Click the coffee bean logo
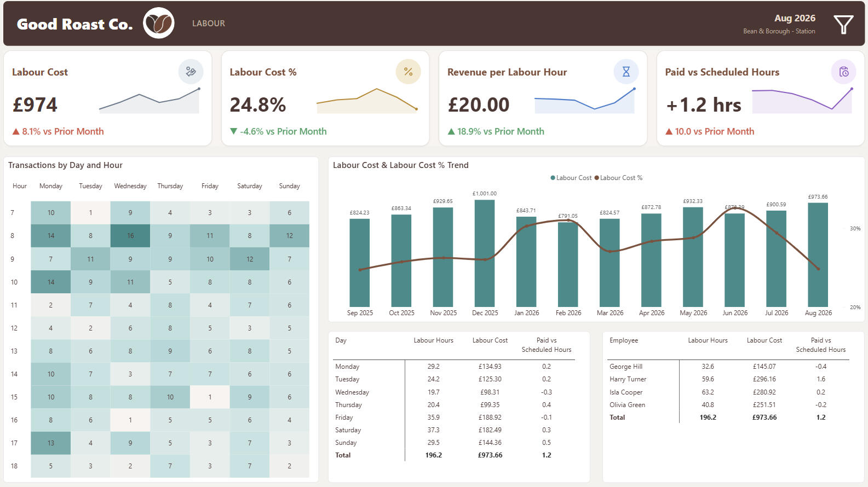The image size is (868, 487). pyautogui.click(x=159, y=23)
